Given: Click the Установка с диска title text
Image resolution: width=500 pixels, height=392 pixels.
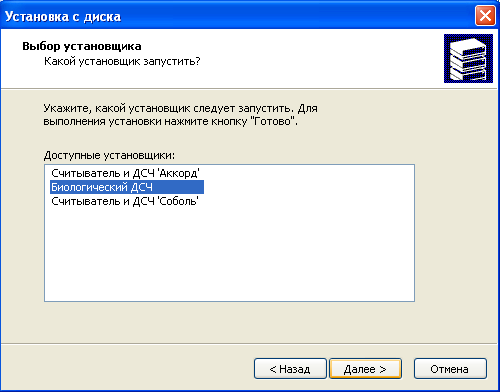Looking at the screenshot, I should 63,16.
